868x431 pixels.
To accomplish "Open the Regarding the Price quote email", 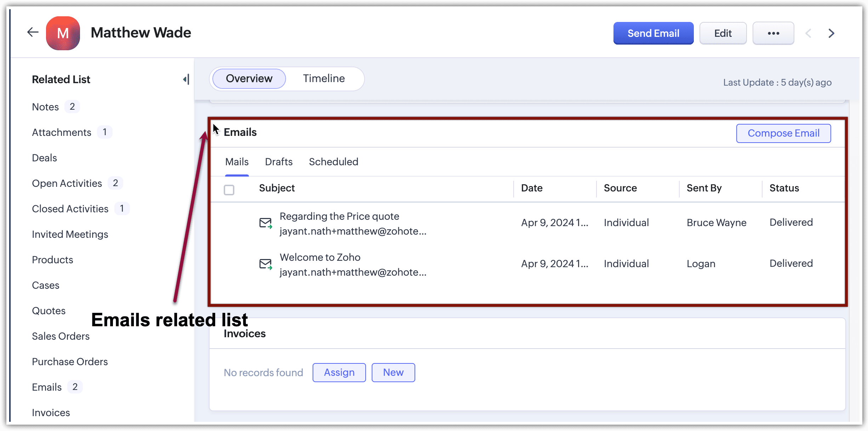I will (339, 216).
